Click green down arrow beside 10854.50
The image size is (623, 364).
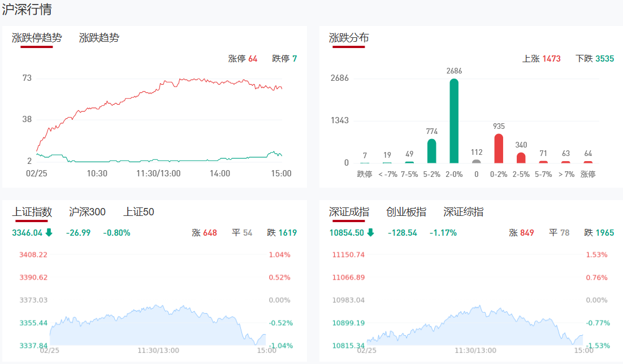tap(370, 232)
